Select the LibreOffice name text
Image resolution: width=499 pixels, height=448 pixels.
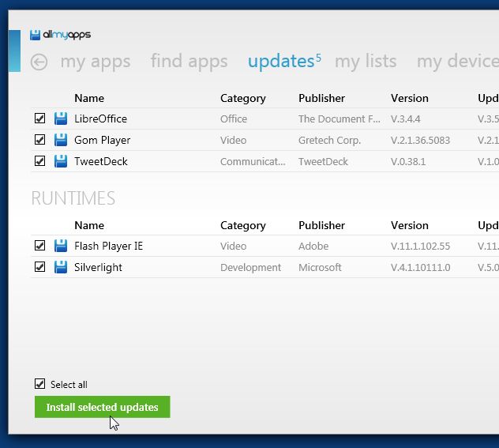pyautogui.click(x=100, y=119)
